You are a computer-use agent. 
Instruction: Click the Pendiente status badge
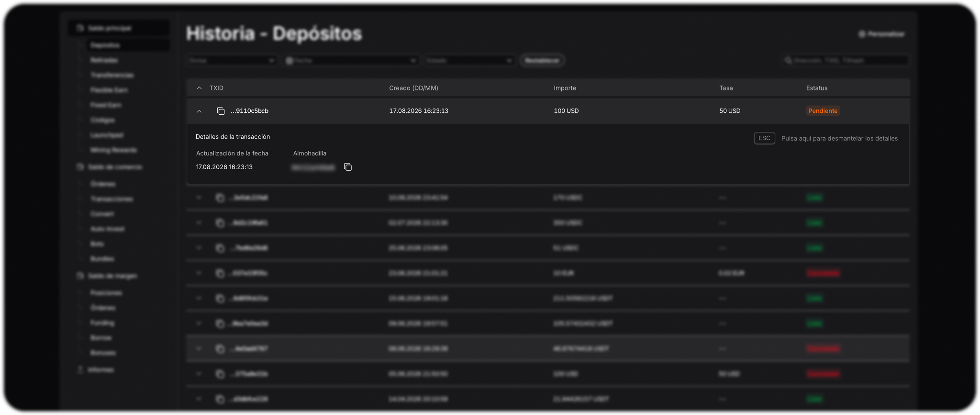[x=823, y=111]
